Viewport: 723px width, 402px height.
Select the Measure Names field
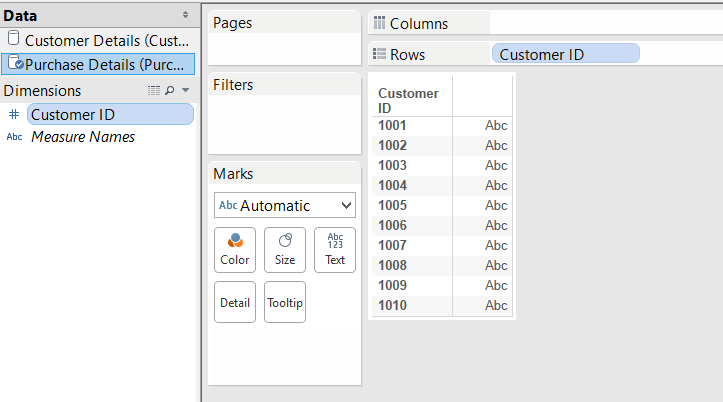[x=83, y=137]
